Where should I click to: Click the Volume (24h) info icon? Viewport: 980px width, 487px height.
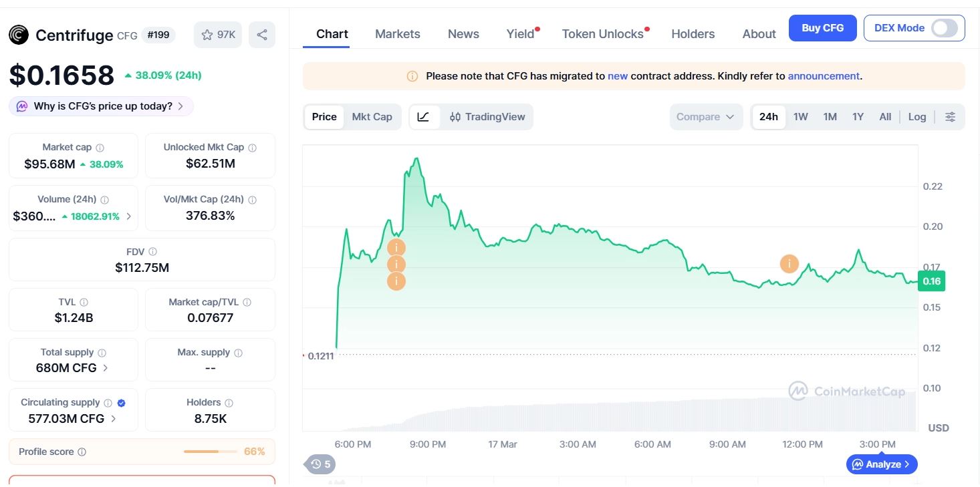pyautogui.click(x=105, y=200)
